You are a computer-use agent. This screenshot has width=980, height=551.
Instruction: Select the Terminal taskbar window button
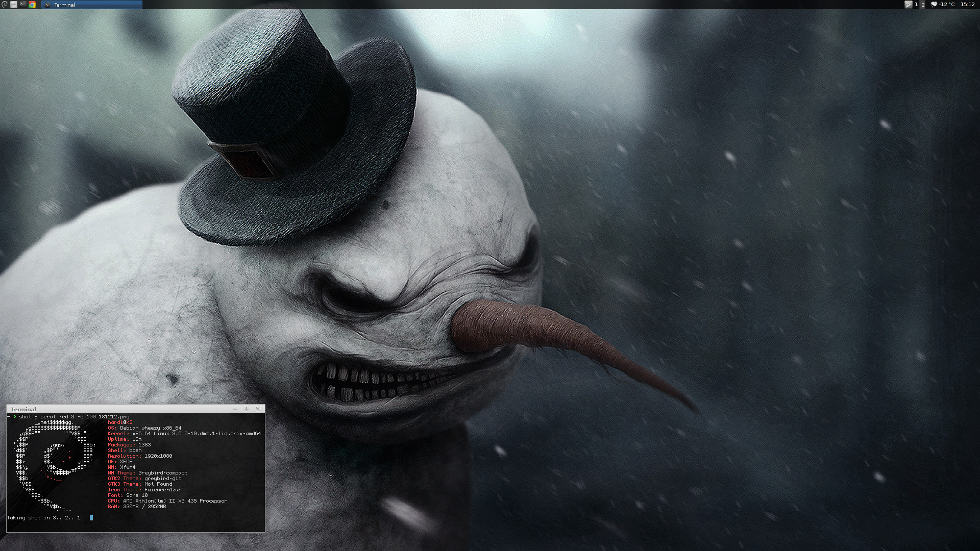click(x=92, y=5)
